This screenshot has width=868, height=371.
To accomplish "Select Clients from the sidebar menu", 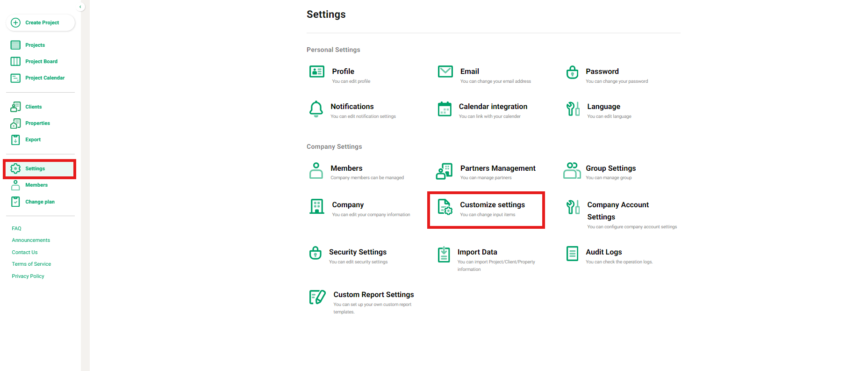I will [x=33, y=107].
